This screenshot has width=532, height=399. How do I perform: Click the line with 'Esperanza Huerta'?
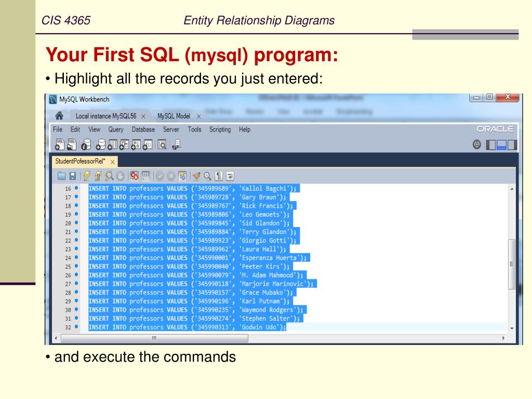pyautogui.click(x=197, y=258)
